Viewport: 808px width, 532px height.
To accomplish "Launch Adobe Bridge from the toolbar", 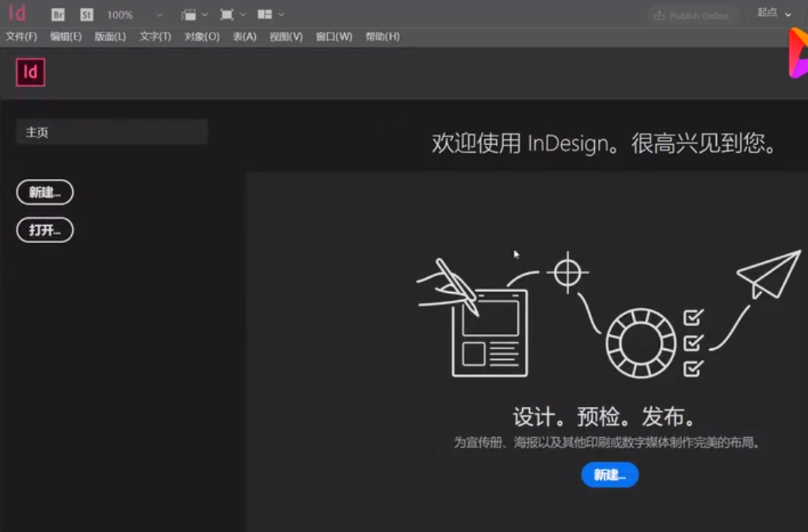I will (58, 14).
